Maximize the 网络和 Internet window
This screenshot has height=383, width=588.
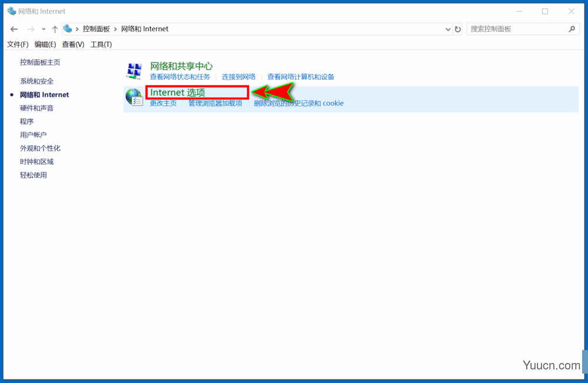[x=545, y=11]
